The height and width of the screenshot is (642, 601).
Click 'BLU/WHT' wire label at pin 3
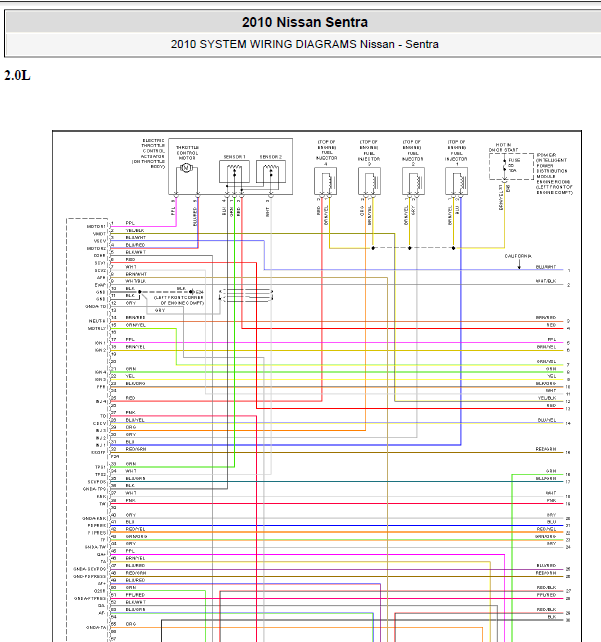(x=136, y=237)
